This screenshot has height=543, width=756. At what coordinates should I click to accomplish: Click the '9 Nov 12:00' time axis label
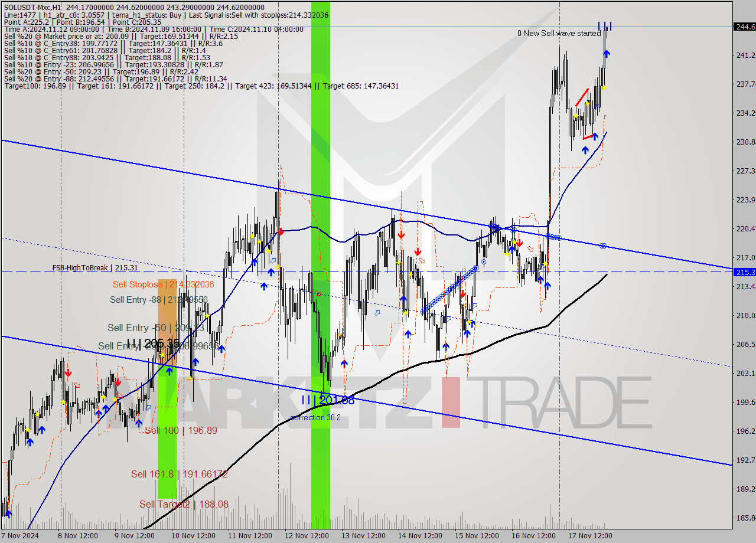[x=134, y=536]
